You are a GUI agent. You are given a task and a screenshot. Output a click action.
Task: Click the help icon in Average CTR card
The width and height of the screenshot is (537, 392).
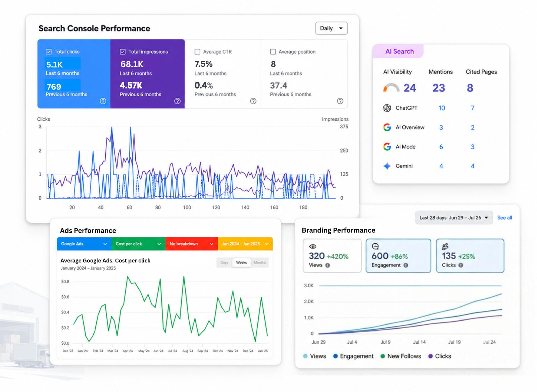[253, 101]
